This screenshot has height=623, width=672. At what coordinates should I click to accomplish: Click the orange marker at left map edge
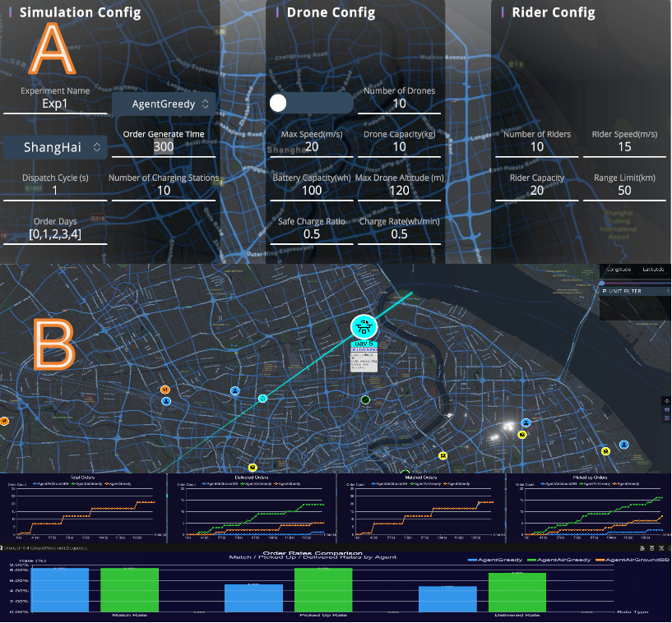point(4,422)
